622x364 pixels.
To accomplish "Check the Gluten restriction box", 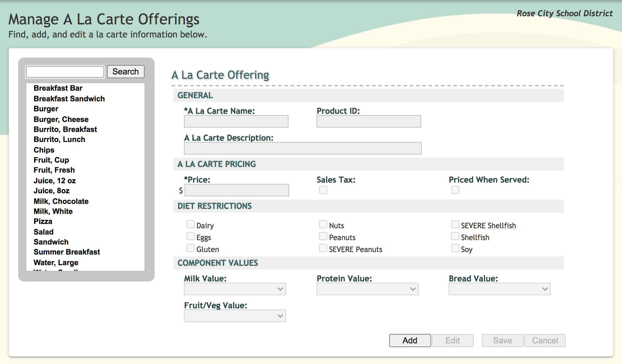I will (x=191, y=248).
